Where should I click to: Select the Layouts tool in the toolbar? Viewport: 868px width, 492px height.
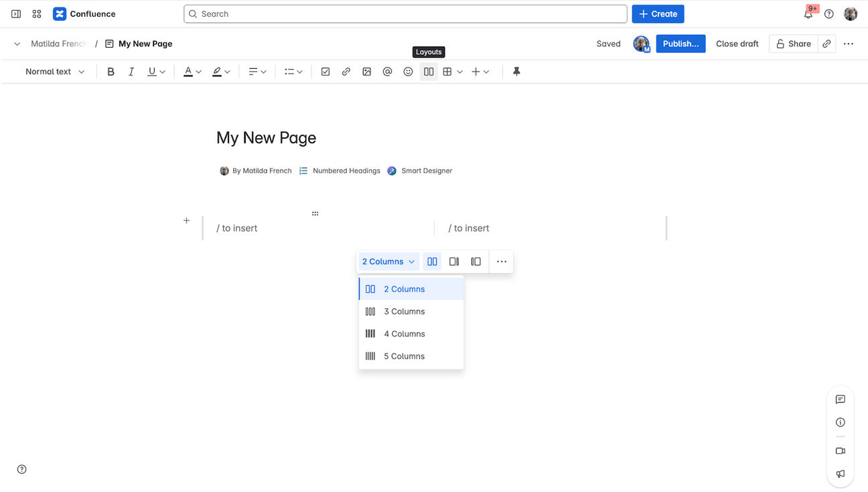click(x=429, y=72)
